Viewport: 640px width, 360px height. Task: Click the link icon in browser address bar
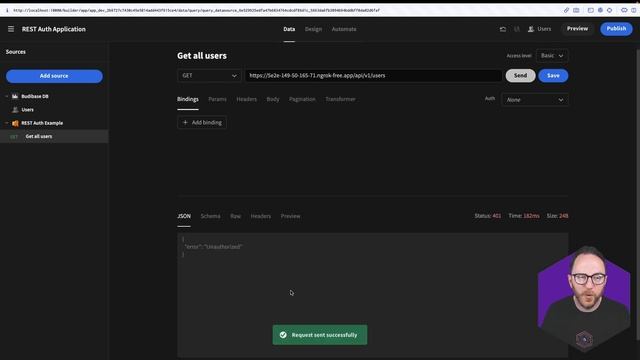[x=566, y=10]
